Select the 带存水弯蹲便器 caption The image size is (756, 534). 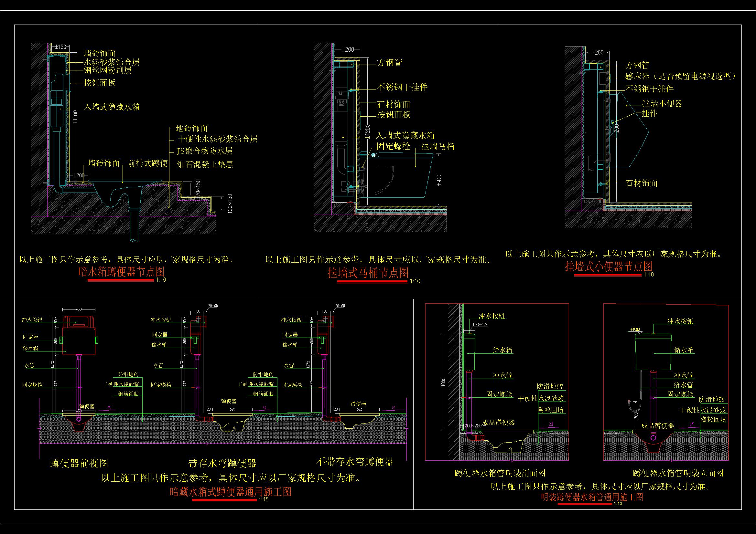tap(222, 463)
